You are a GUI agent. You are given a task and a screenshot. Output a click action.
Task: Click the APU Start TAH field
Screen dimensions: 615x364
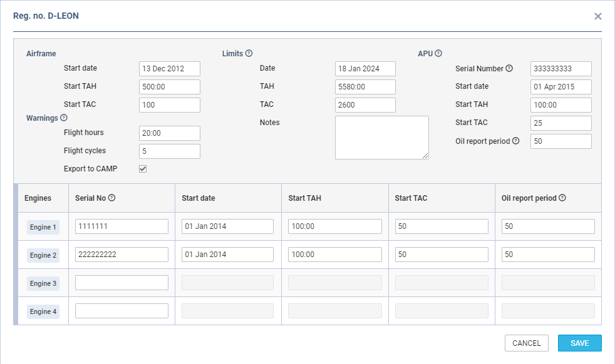(561, 105)
